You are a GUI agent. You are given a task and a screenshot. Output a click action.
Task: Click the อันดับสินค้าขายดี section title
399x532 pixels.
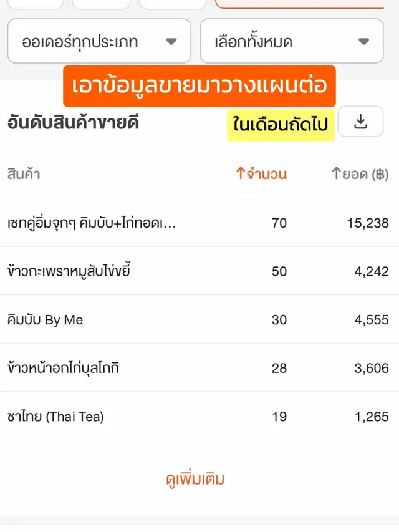(x=73, y=123)
